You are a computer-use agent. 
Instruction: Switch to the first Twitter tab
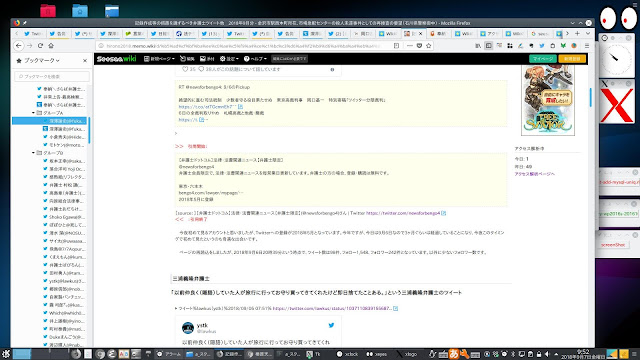pyautogui.click(x=33, y=33)
